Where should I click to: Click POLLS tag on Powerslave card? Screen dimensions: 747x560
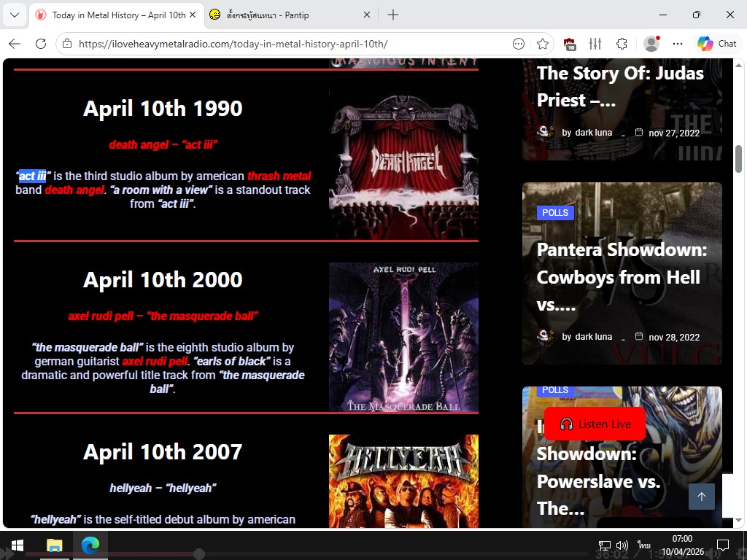click(555, 390)
